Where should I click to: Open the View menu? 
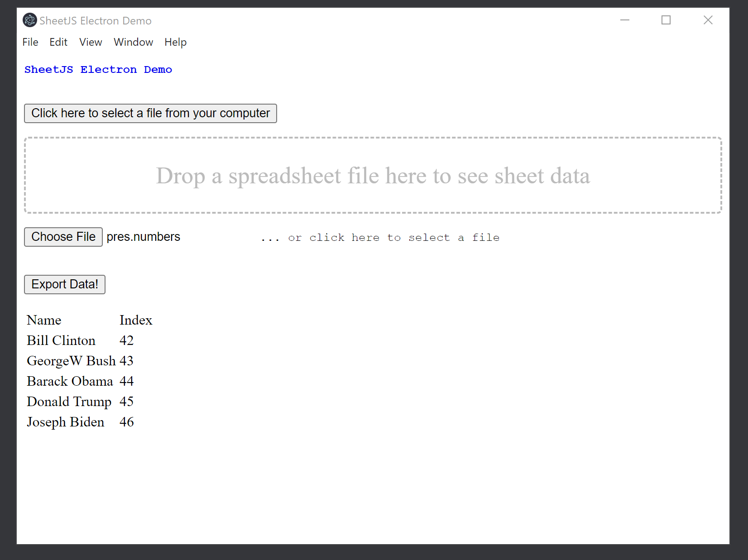coord(90,42)
